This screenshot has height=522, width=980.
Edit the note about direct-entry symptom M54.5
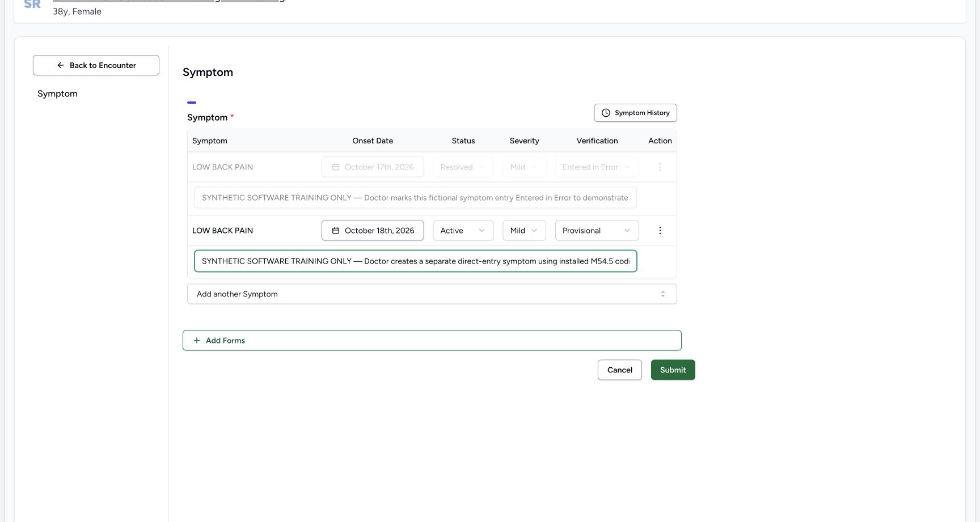point(416,261)
